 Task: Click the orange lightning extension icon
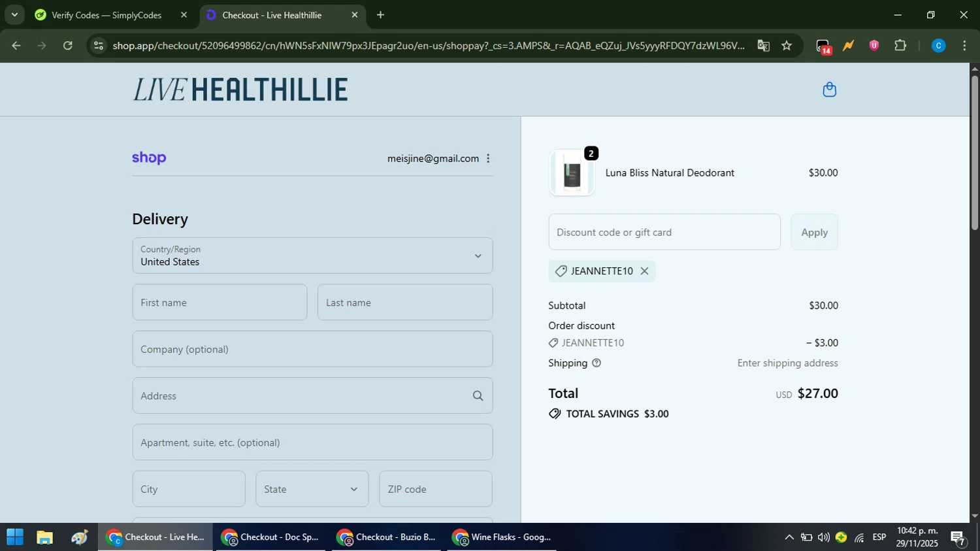(x=848, y=46)
